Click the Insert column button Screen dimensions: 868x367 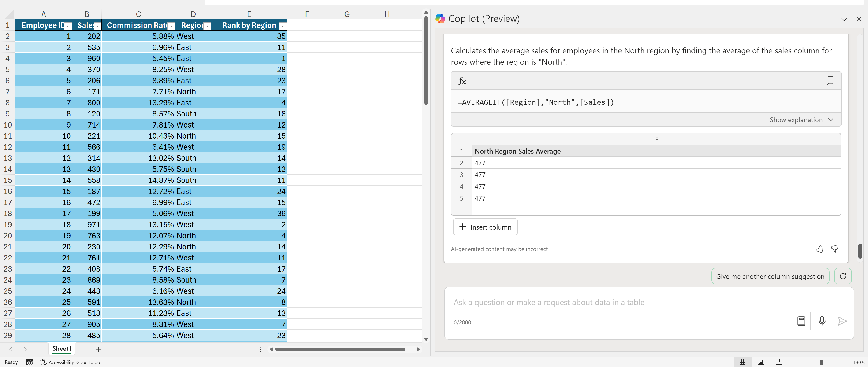coord(485,227)
